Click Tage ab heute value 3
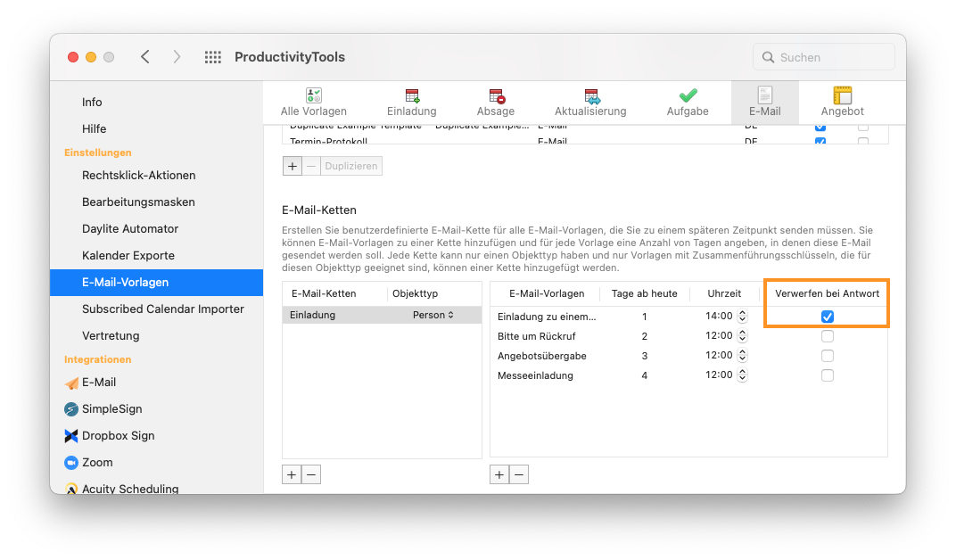Screen dimensions: 956x560 tap(645, 355)
